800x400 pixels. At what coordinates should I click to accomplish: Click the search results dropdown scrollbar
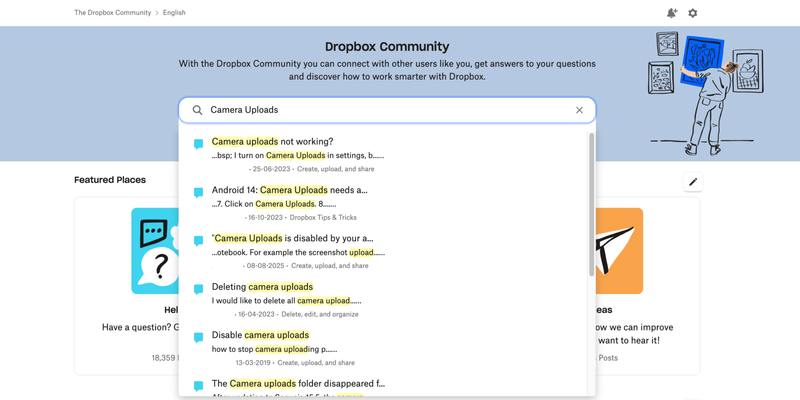pos(591,205)
